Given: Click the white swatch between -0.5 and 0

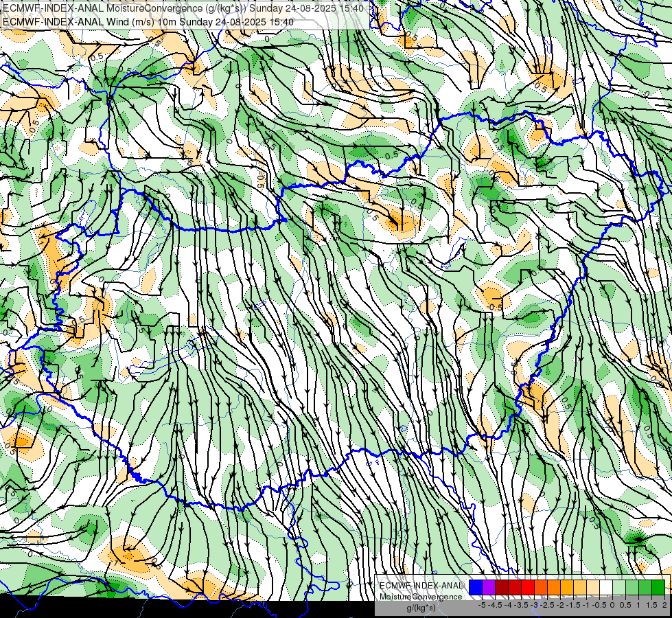Looking at the screenshot, I should [x=606, y=588].
